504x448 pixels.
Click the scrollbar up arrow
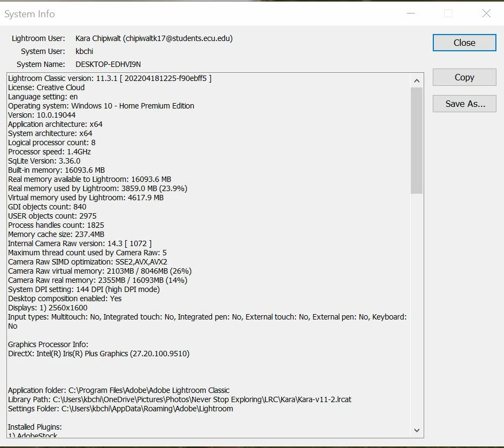pos(417,81)
